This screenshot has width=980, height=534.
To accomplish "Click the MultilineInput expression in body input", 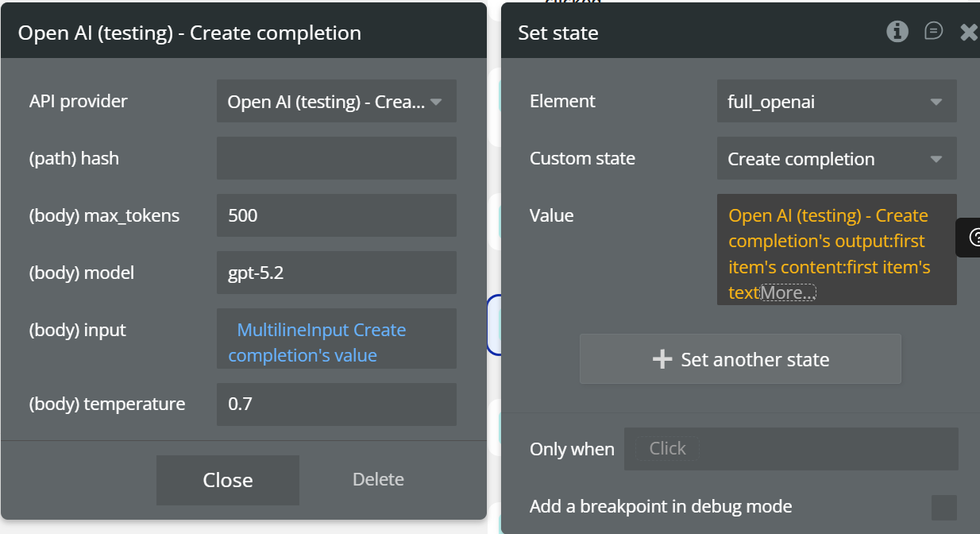I will (321, 342).
